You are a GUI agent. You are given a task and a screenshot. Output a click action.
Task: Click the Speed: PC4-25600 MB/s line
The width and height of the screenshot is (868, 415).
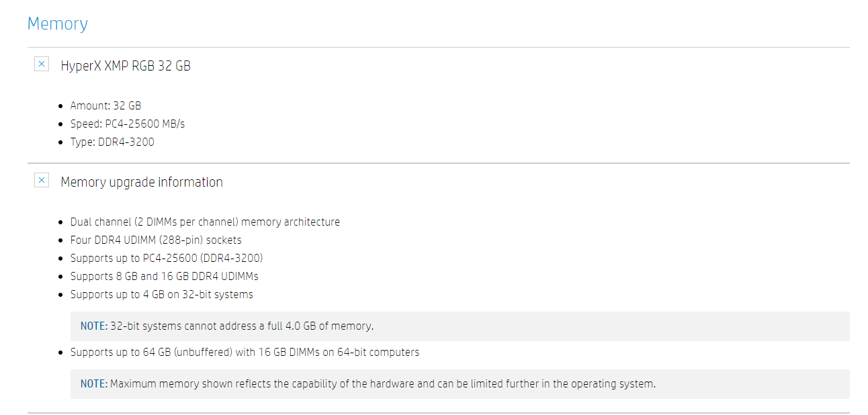128,124
